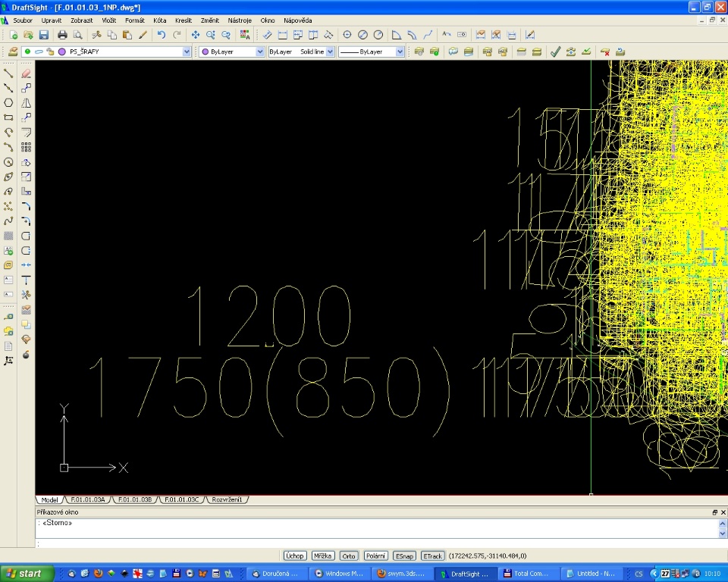Switch to Doručená mail taskbar button
Screen dimensions: 728x582
(x=276, y=574)
